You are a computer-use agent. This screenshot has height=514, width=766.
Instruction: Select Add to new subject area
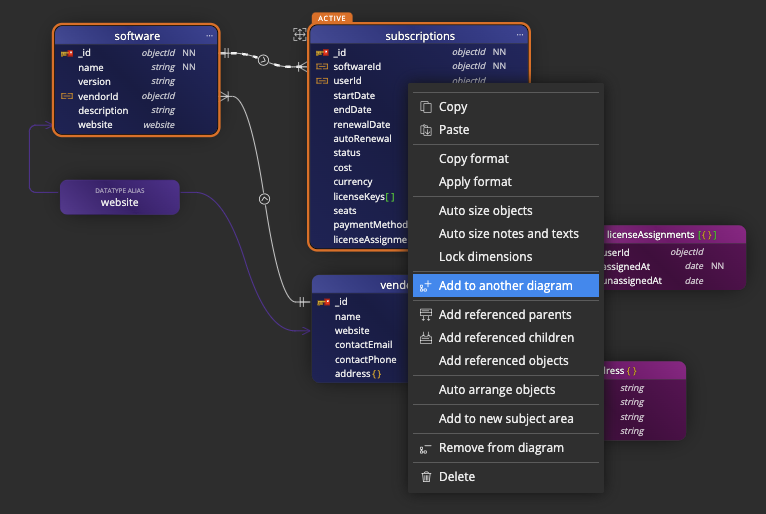[505, 419]
